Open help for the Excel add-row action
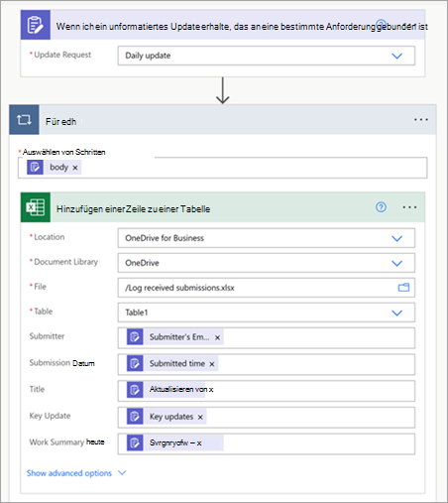This screenshot has width=448, height=503. point(381,207)
